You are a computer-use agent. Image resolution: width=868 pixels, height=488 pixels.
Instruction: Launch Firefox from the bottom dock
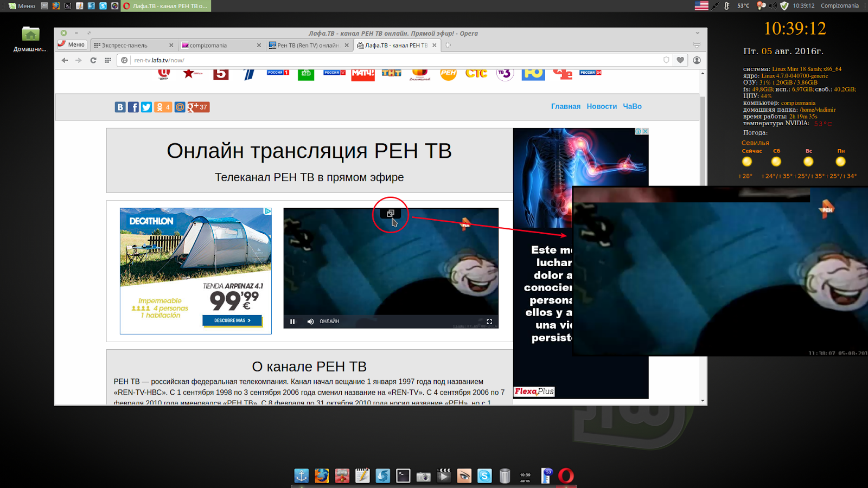click(322, 476)
